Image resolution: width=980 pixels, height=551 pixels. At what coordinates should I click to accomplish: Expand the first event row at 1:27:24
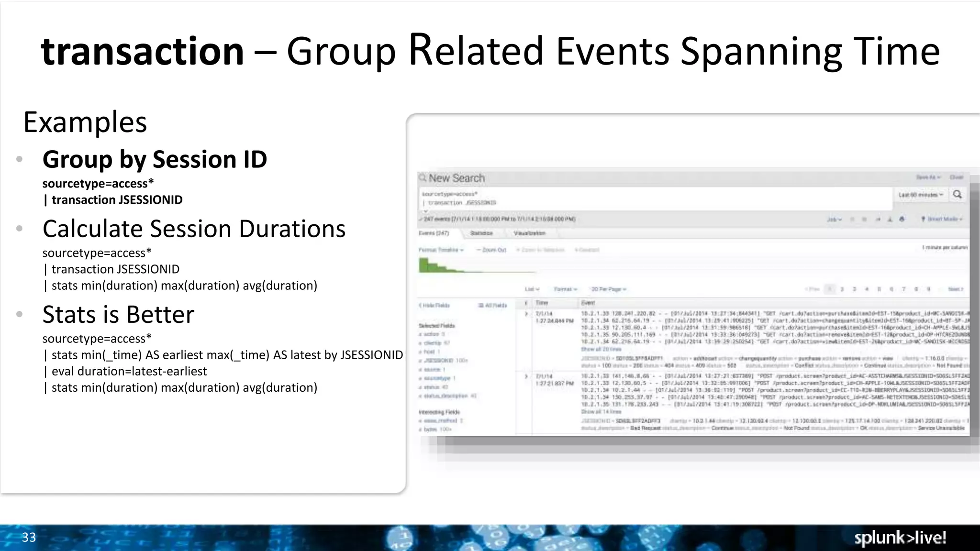pos(526,314)
